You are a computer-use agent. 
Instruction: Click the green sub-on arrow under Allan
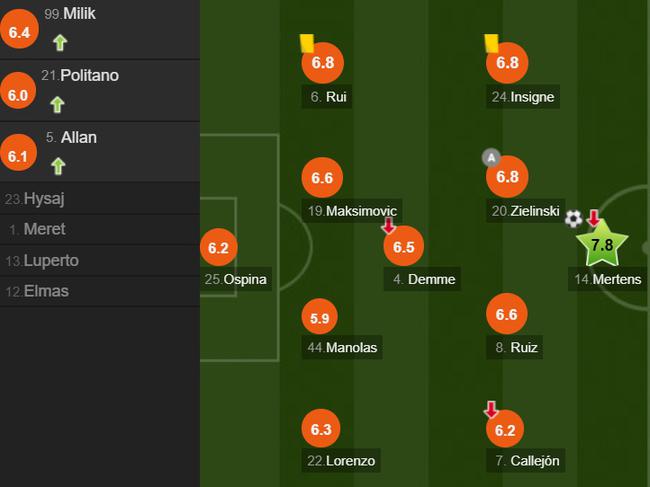point(58,166)
